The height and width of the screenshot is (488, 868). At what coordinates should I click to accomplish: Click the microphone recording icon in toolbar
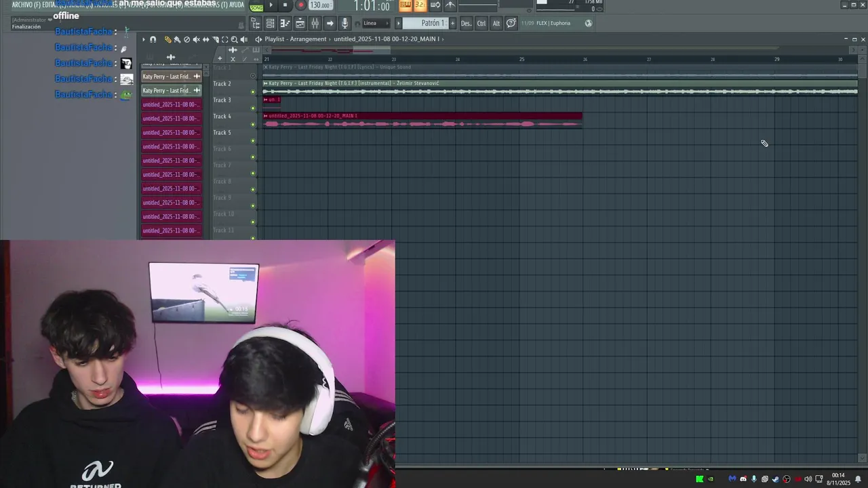(344, 23)
